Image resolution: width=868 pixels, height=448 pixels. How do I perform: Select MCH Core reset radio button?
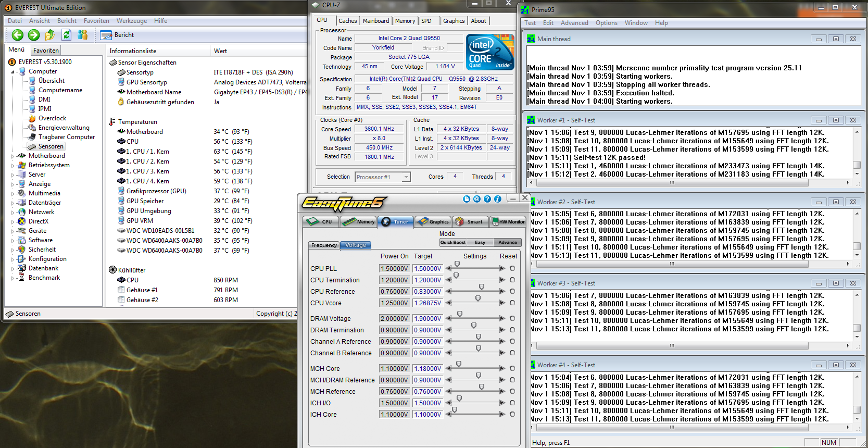pyautogui.click(x=512, y=368)
